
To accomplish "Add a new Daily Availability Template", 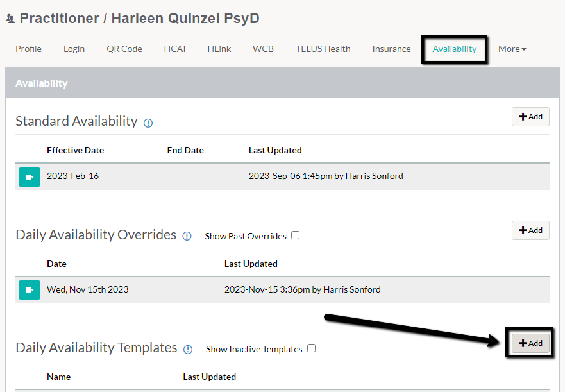I will pos(530,343).
